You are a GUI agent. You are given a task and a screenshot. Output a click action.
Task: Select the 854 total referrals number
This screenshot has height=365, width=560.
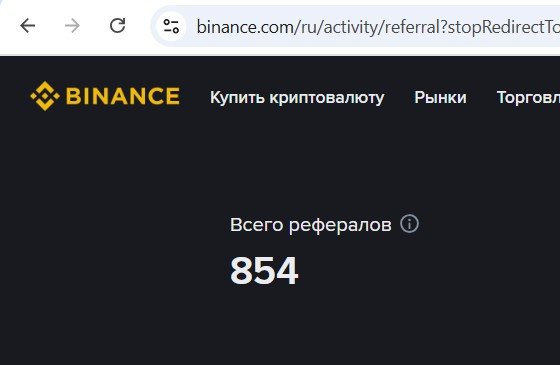pos(264,271)
